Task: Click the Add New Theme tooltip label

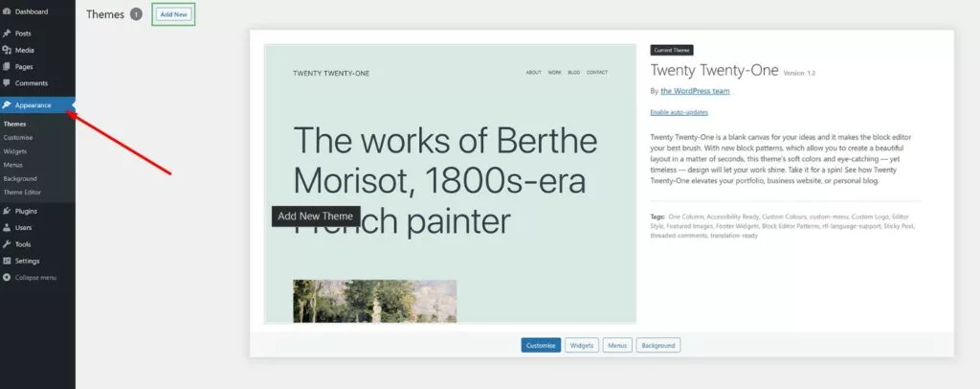Action: click(316, 217)
